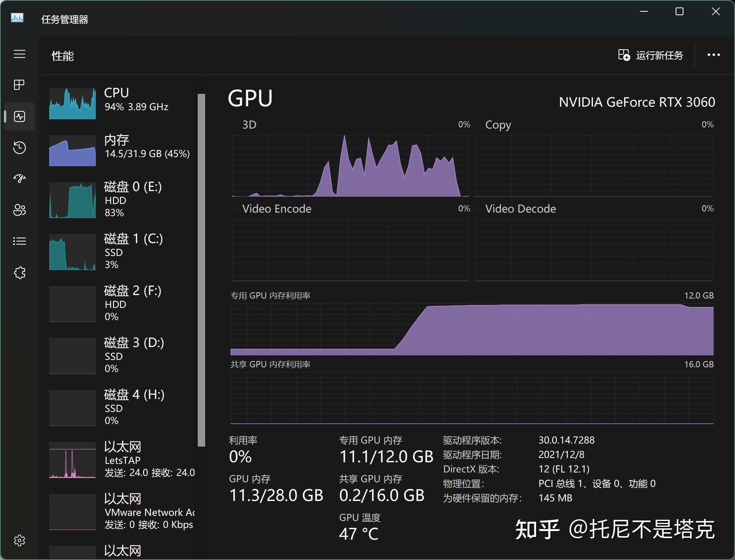Select the 磁盘 1 (C:) SSD entry

(x=117, y=252)
